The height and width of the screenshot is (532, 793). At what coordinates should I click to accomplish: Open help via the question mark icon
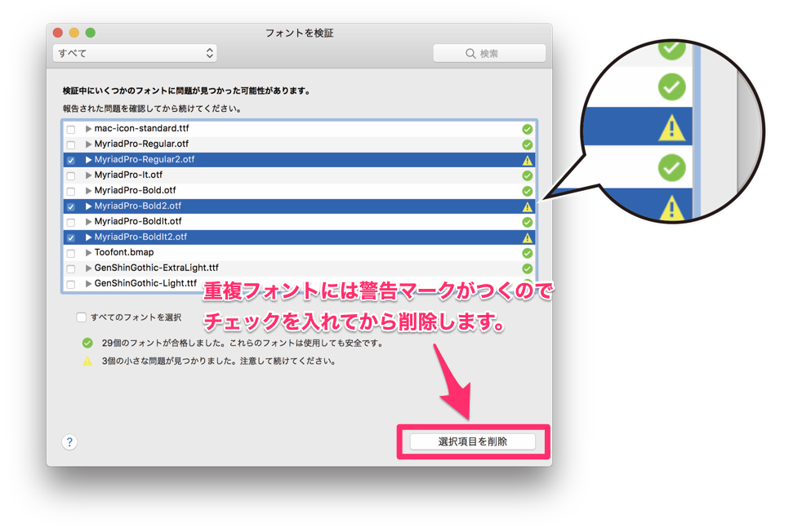69,441
